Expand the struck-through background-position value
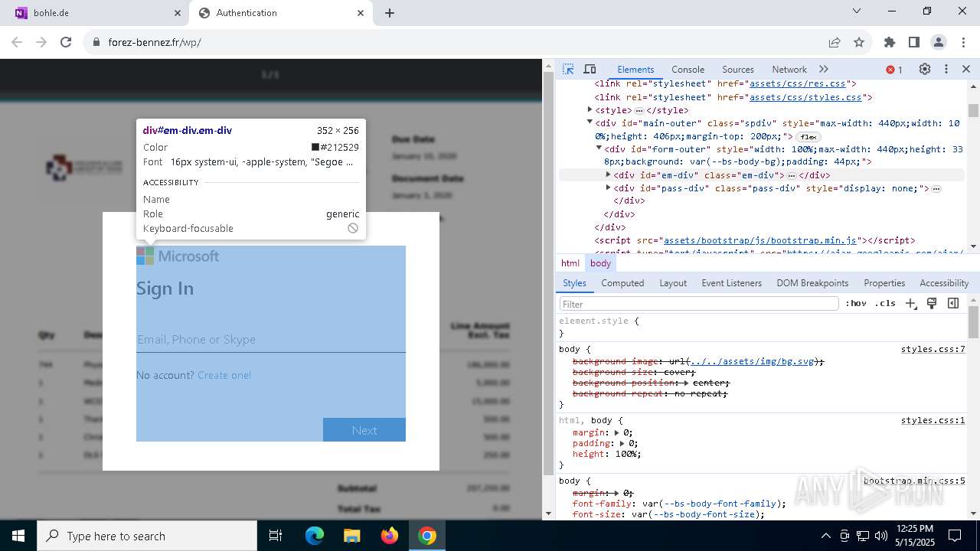 pos(687,383)
